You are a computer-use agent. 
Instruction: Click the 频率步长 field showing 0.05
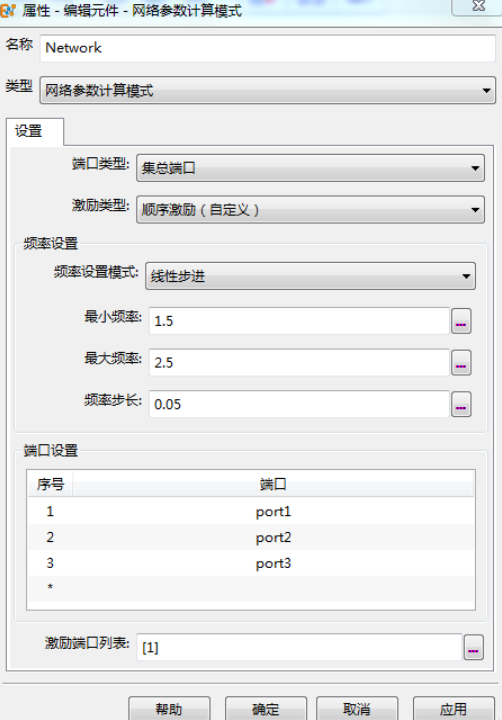click(x=299, y=404)
